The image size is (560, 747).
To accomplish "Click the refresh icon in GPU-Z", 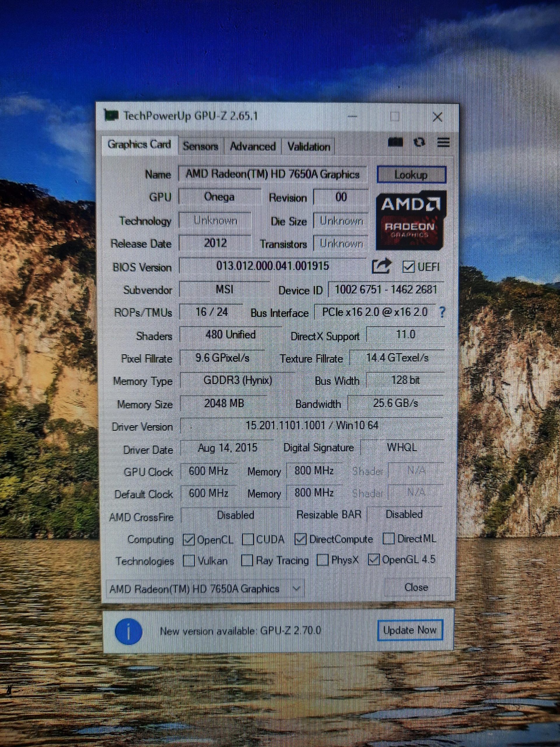I will pyautogui.click(x=419, y=142).
